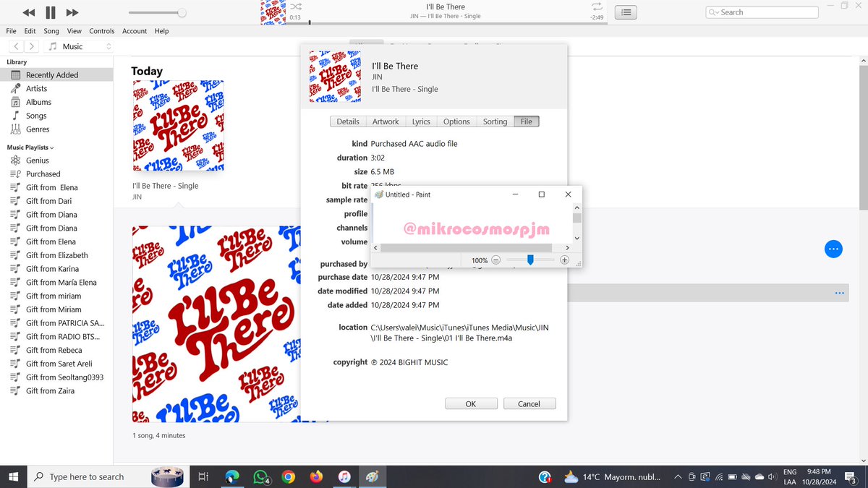Toggle repeat in the now playing bar
The image size is (868, 488).
597,7
